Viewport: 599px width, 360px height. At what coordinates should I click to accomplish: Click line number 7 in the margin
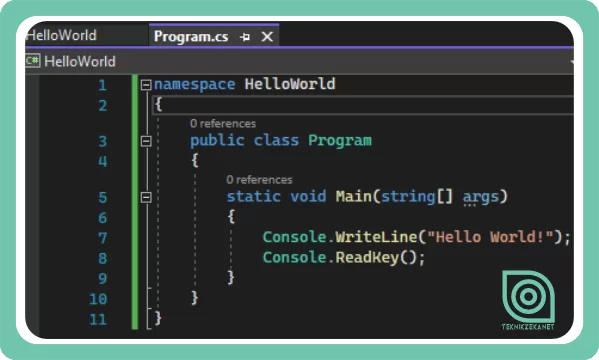(x=102, y=238)
